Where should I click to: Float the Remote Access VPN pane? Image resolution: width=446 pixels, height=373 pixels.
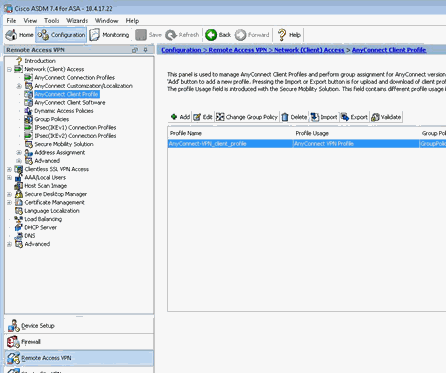point(135,50)
